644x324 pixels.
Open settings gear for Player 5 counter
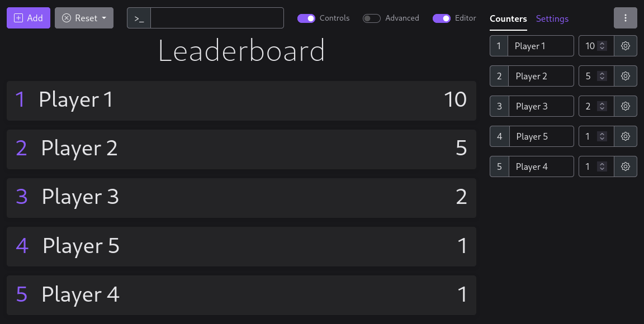click(626, 136)
